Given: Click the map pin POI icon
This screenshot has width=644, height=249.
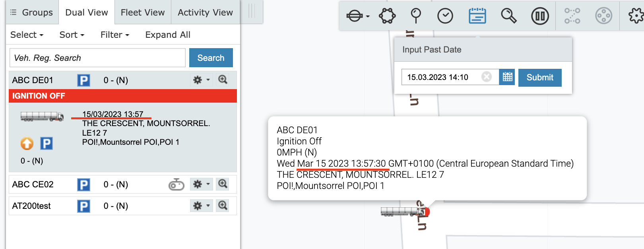Looking at the screenshot, I should (416, 16).
